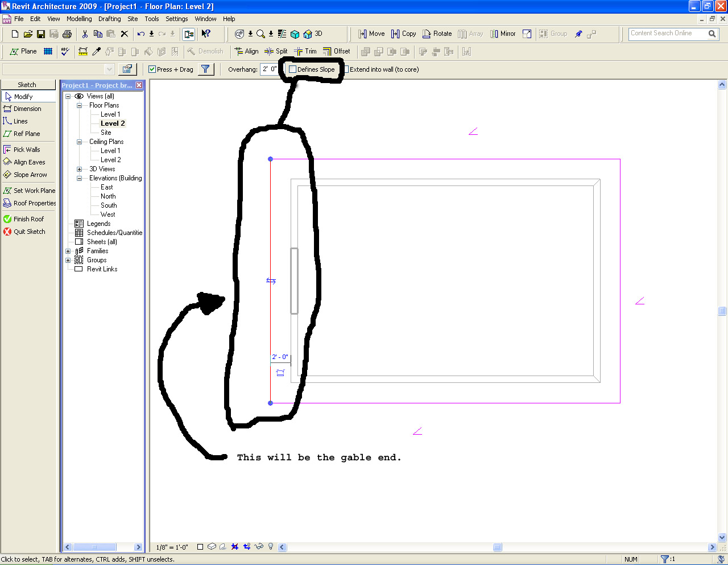The height and width of the screenshot is (565, 728).
Task: Show the work plane grid icon
Action: (48, 51)
